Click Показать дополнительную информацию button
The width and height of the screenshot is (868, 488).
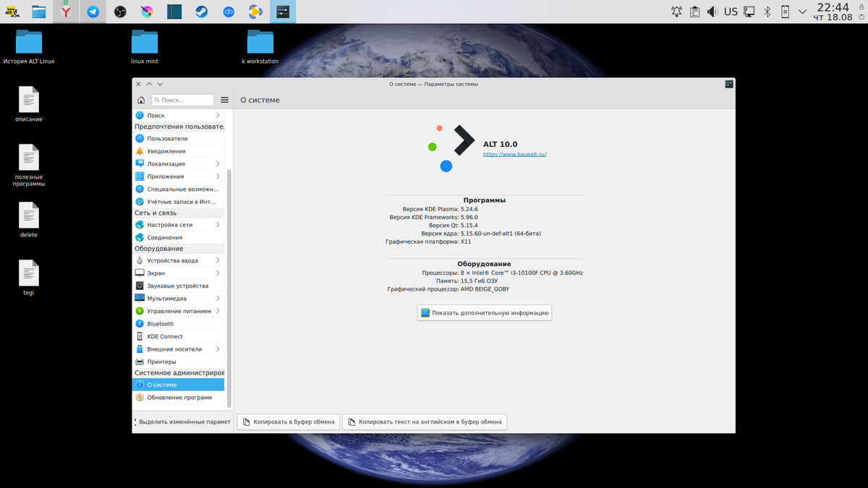(485, 313)
